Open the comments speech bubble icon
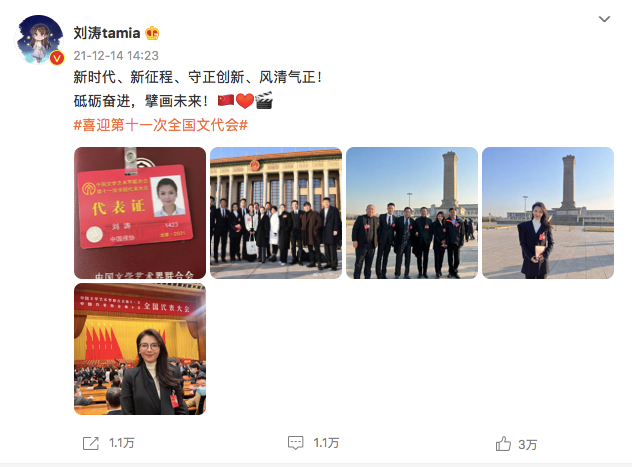The width and height of the screenshot is (632, 467). 295,443
